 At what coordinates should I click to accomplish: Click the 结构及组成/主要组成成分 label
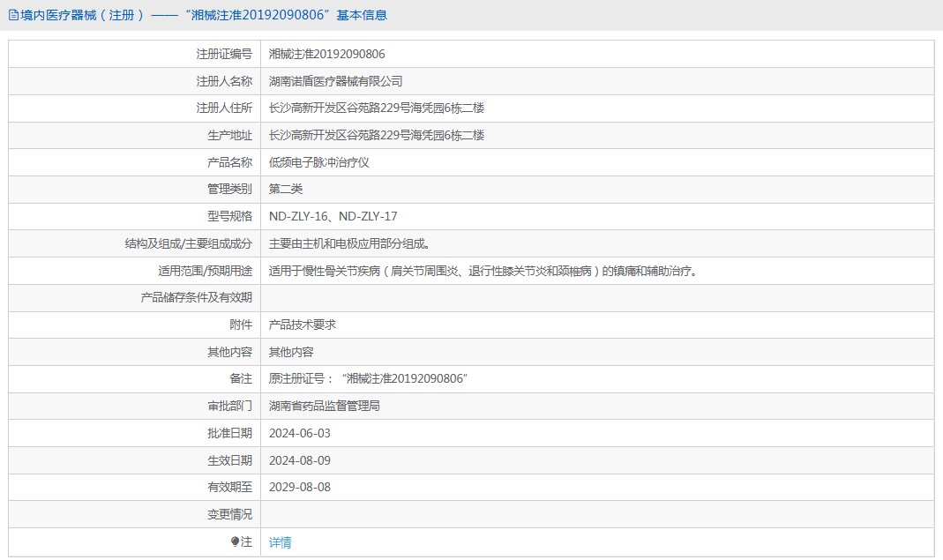pyautogui.click(x=189, y=243)
